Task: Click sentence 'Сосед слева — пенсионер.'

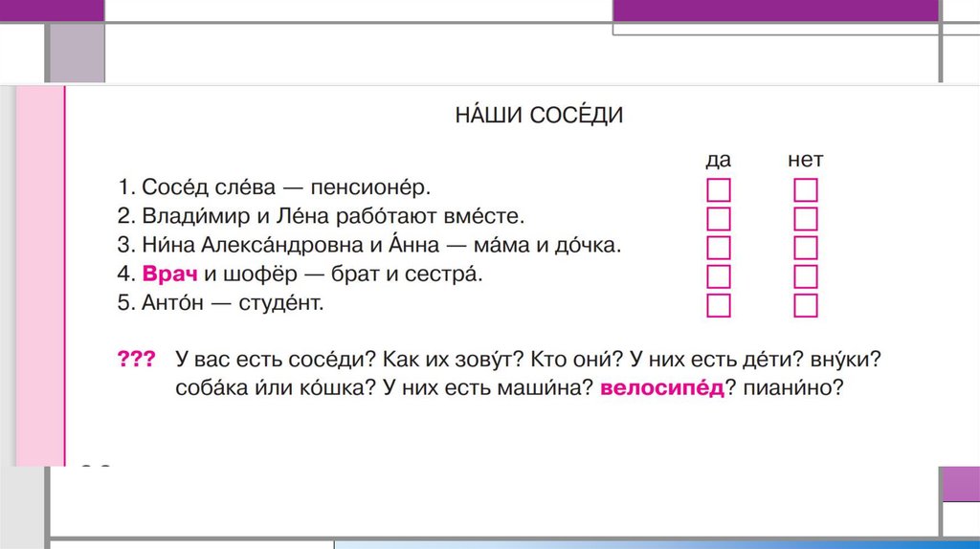Action: [285, 187]
